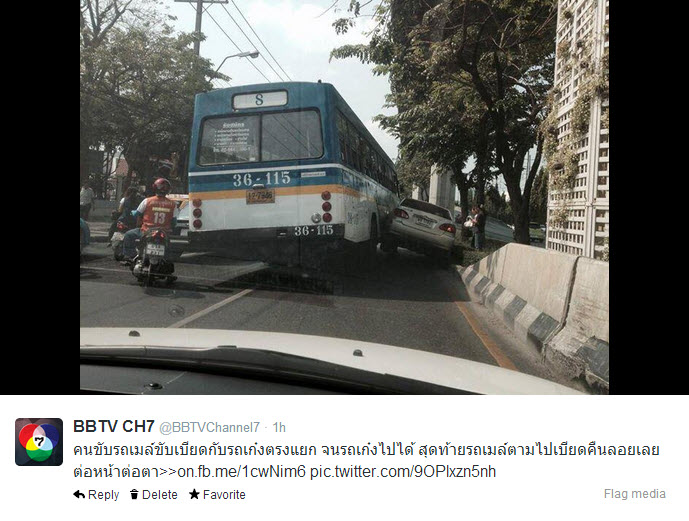Click the Reply arrow icon
Viewport: 689px width, 521px height.
coord(79,494)
